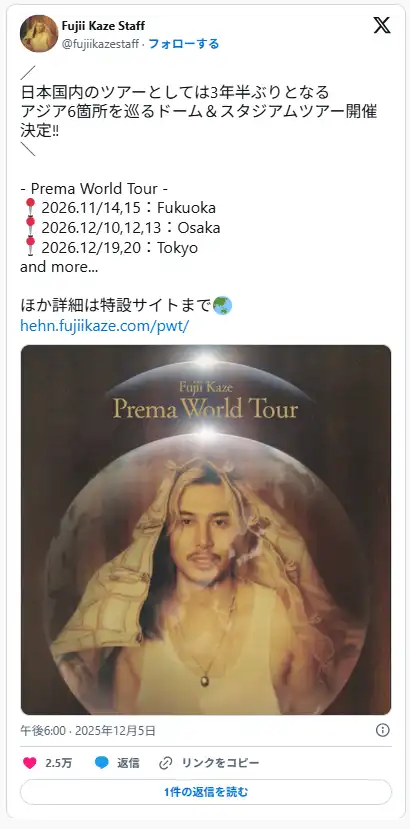Click the 午後6:00 2025年12月5日 timestamp
Image resolution: width=410 pixels, height=829 pixels.
[88, 731]
